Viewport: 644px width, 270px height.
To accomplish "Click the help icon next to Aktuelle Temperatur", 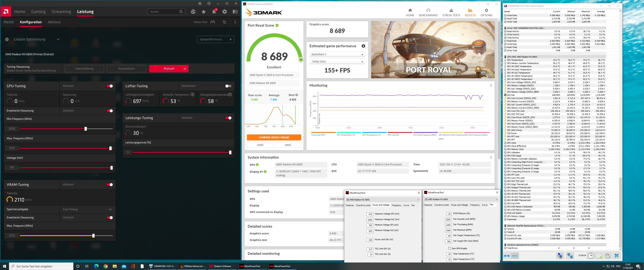I will coord(192,95).
